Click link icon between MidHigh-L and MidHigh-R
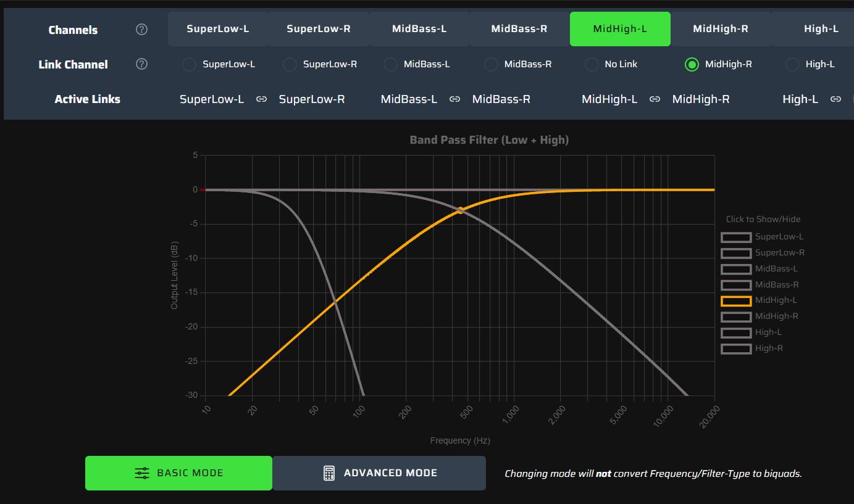The height and width of the screenshot is (504, 854). coord(655,99)
